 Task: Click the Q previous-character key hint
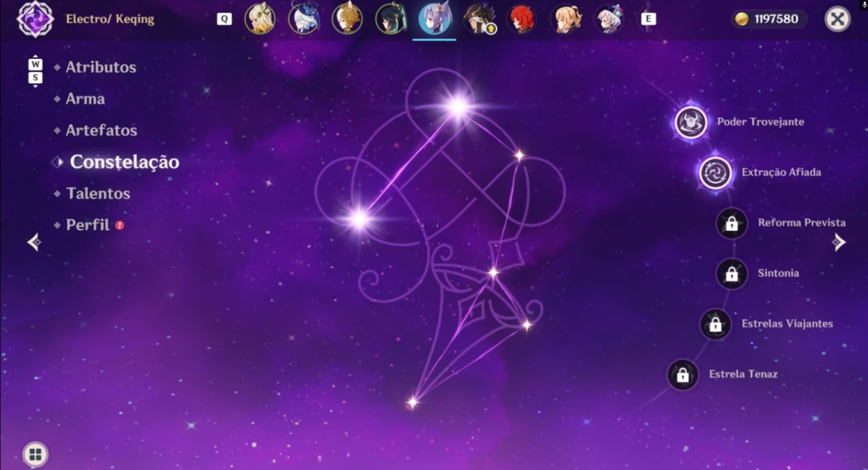[x=224, y=19]
